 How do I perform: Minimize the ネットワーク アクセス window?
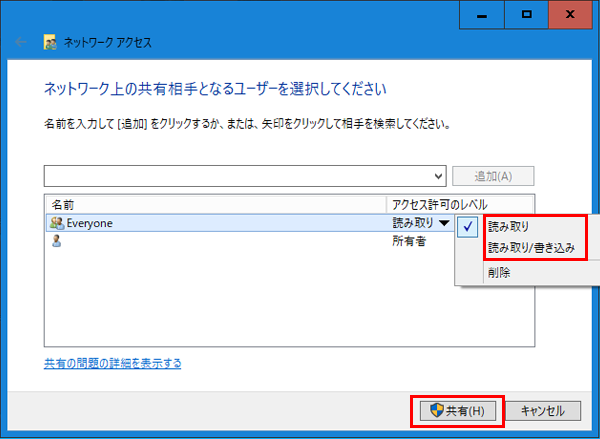(x=482, y=15)
